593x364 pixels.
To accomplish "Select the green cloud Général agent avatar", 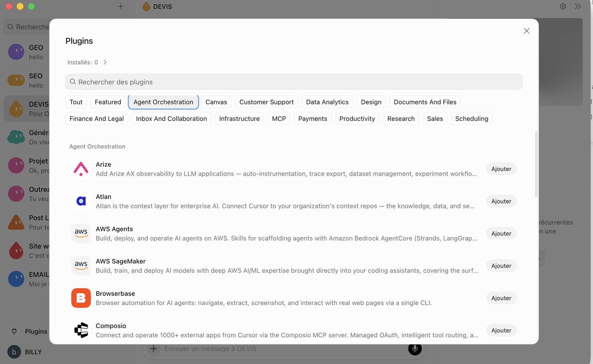I will (16, 137).
